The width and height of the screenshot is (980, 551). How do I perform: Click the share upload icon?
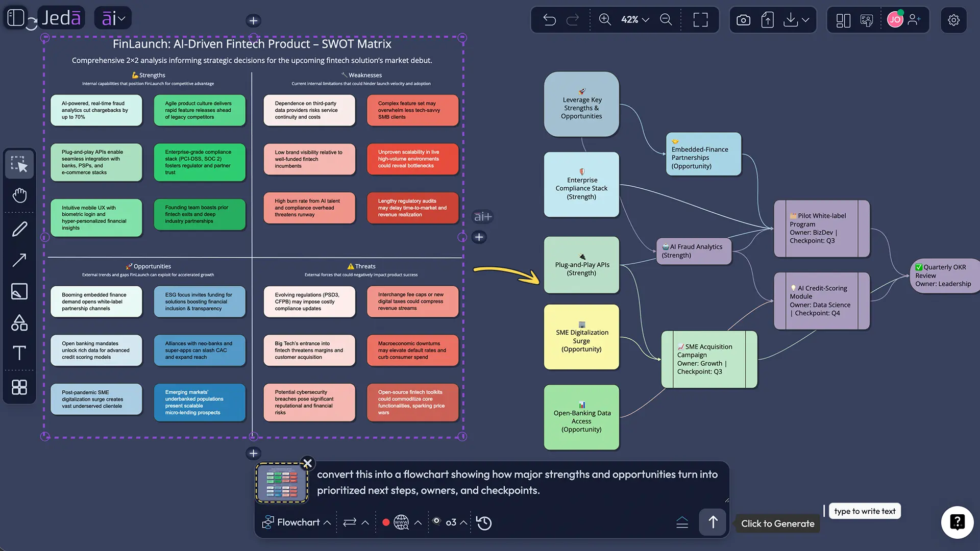[x=767, y=20]
